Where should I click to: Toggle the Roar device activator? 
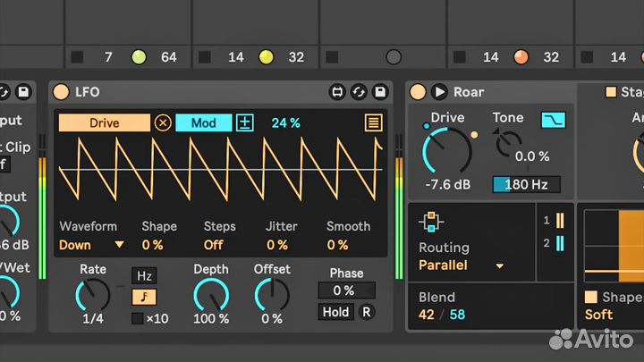(x=418, y=92)
